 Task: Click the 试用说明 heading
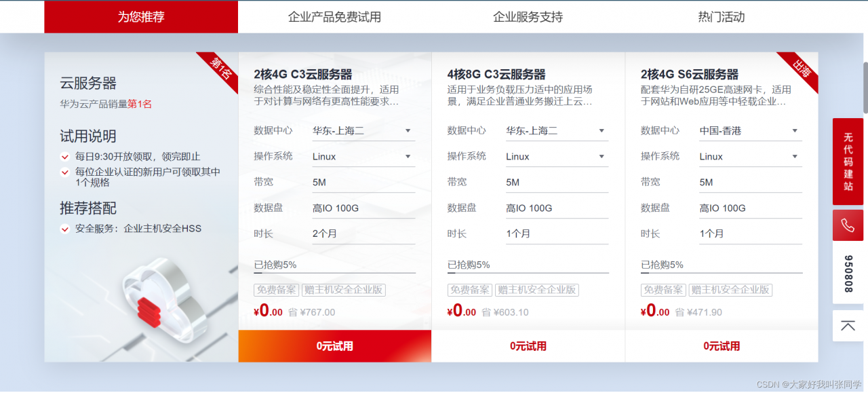coord(88,136)
